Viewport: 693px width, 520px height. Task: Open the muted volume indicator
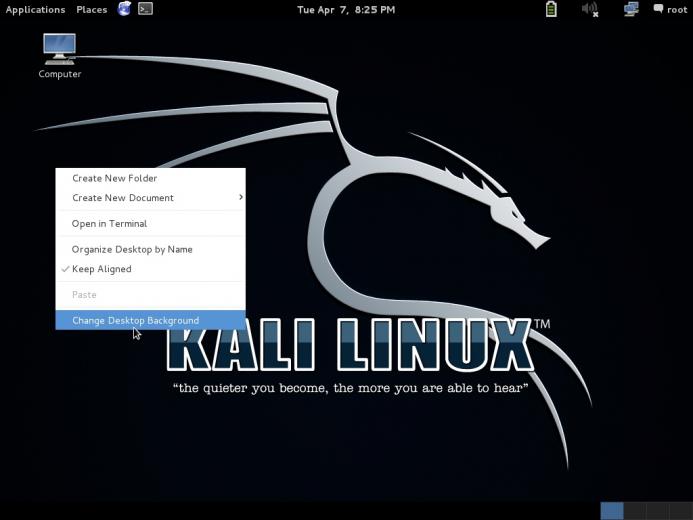point(590,9)
